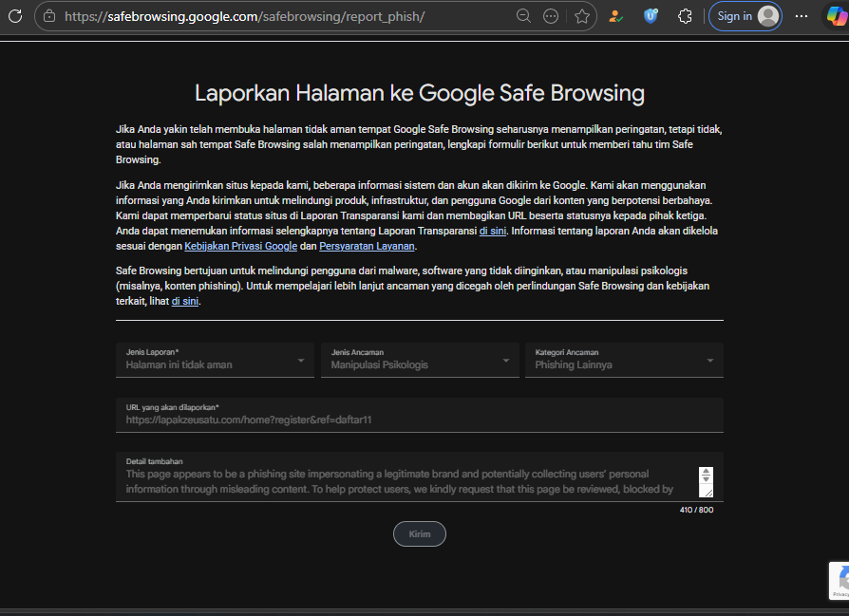Open the Laporan Transparansi 'di sini' link
Screen dimensions: 849x616
point(493,231)
